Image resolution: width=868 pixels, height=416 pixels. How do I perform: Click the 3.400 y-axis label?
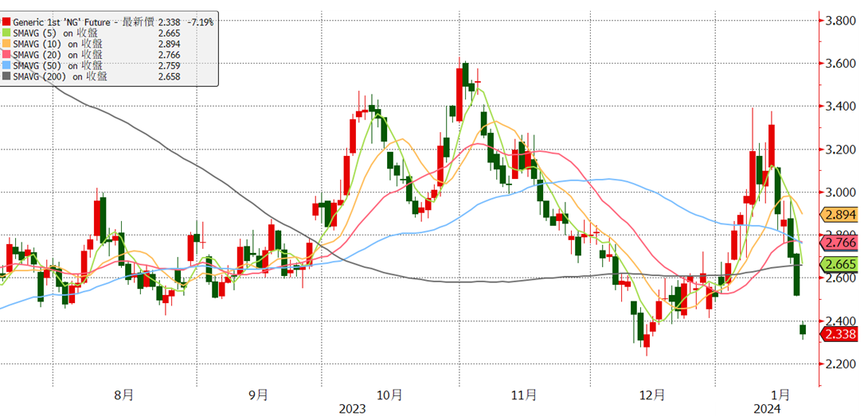click(842, 107)
